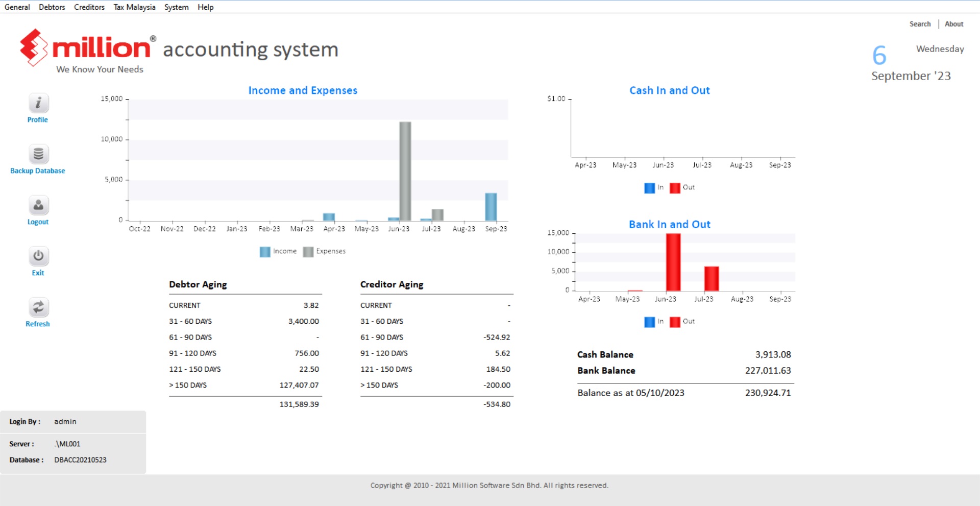
Task: Select the Logout user icon
Action: click(x=38, y=205)
